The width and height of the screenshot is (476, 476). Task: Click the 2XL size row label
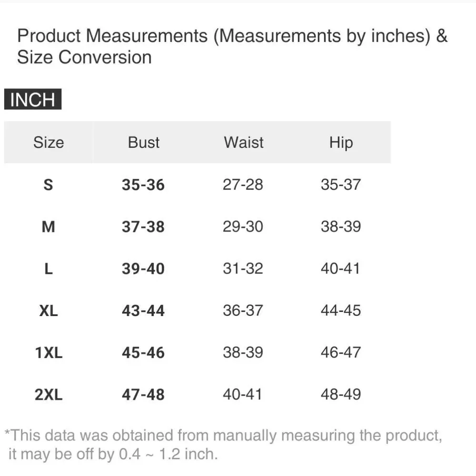pos(49,395)
